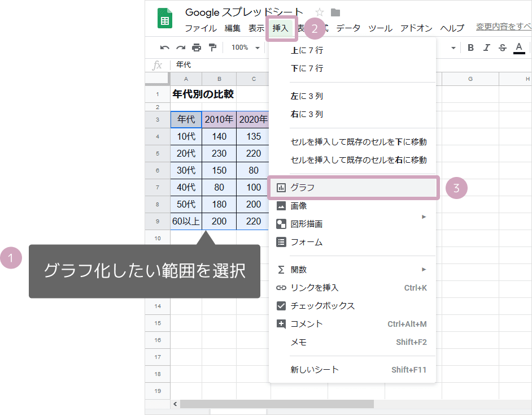532x415 pixels.
Task: Apply strikethrough formatting from the toolbar
Action: click(x=502, y=48)
